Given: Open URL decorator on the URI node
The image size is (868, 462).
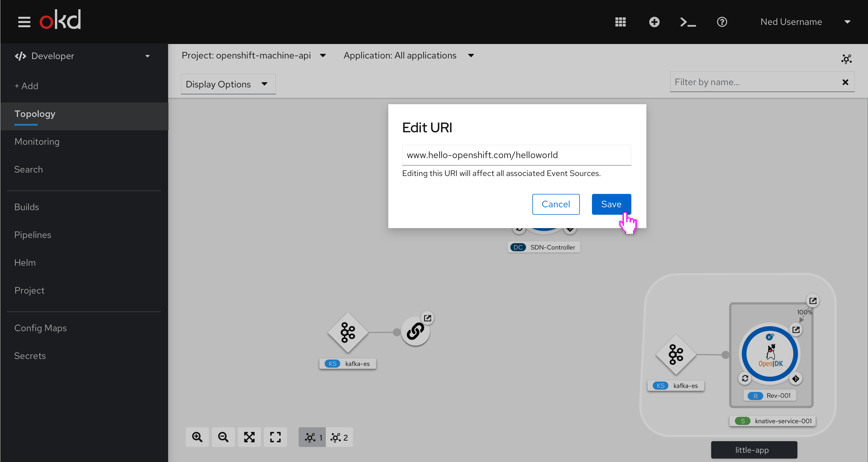Looking at the screenshot, I should point(427,318).
